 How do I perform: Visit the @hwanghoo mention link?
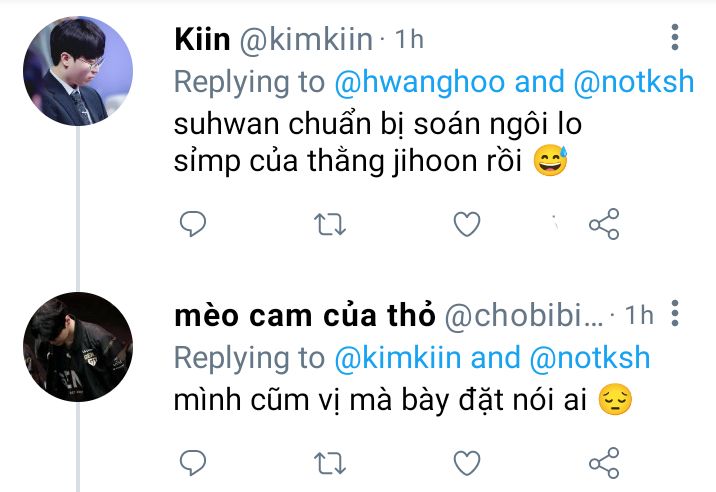pos(420,82)
